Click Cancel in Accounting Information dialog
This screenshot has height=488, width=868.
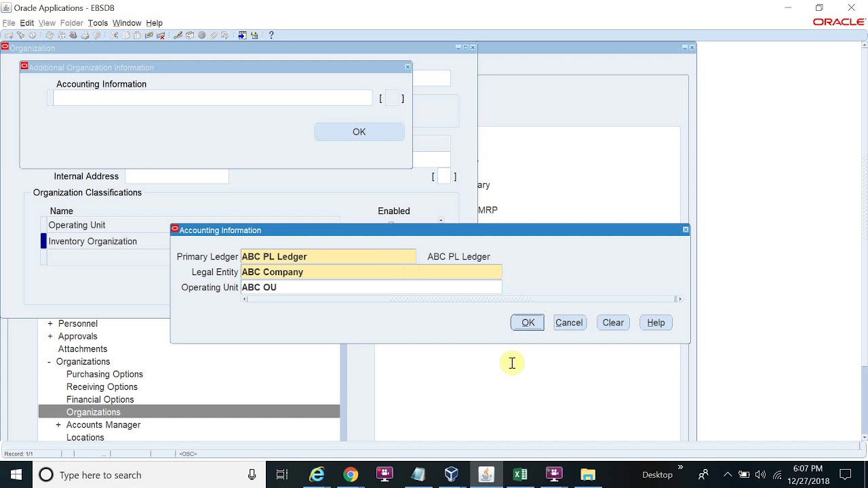(x=569, y=323)
